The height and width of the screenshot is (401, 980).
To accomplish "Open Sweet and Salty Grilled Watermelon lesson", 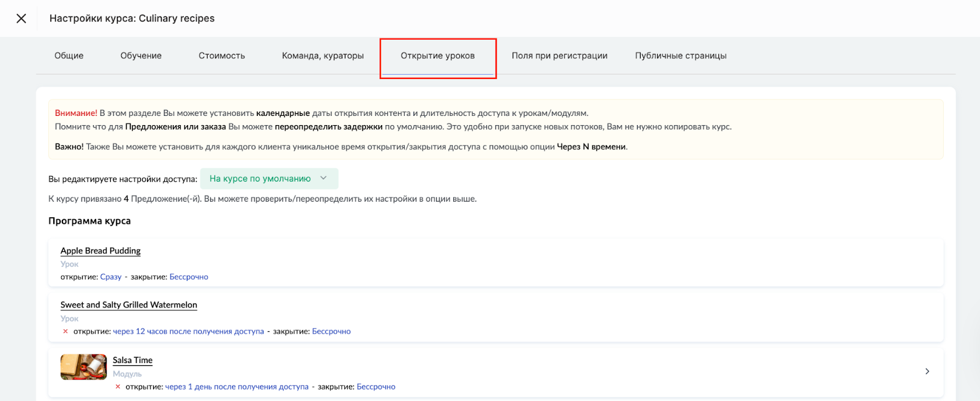I will click(129, 305).
